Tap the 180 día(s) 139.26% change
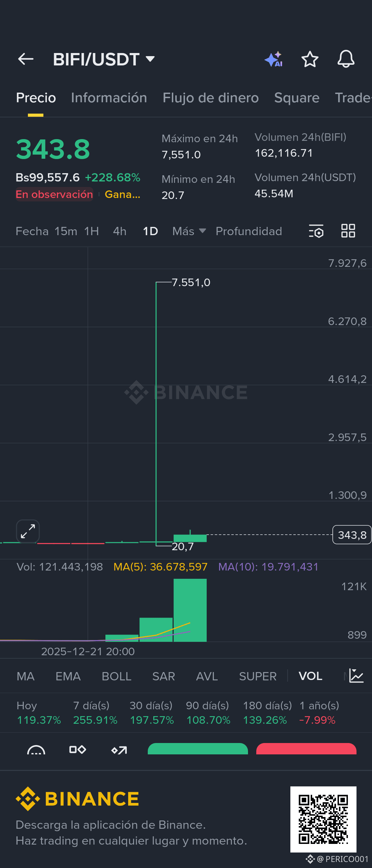Image resolution: width=372 pixels, height=868 pixels. click(x=267, y=713)
